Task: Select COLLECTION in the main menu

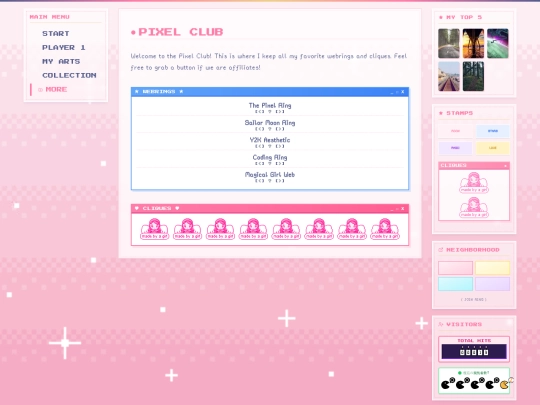Action: (69, 75)
